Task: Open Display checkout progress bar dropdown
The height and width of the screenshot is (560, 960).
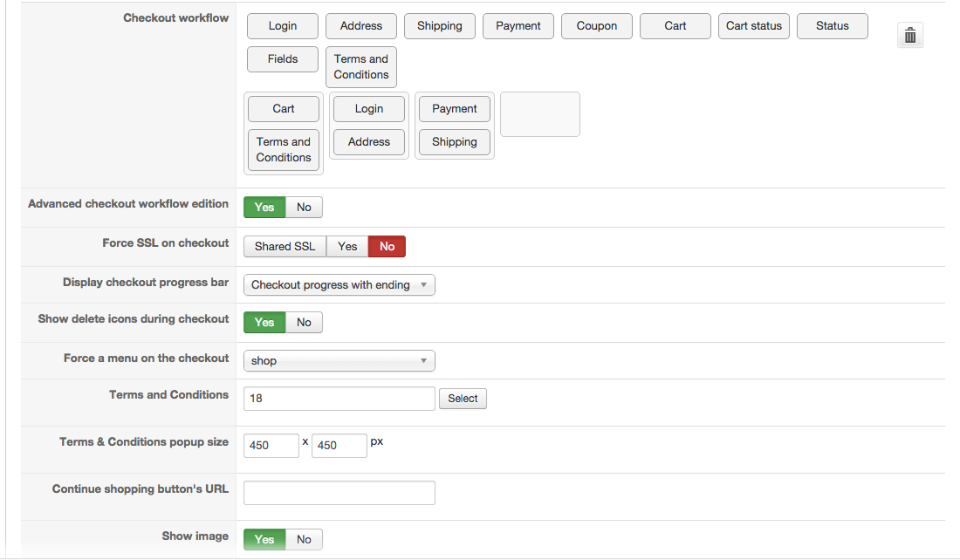Action: click(x=339, y=285)
